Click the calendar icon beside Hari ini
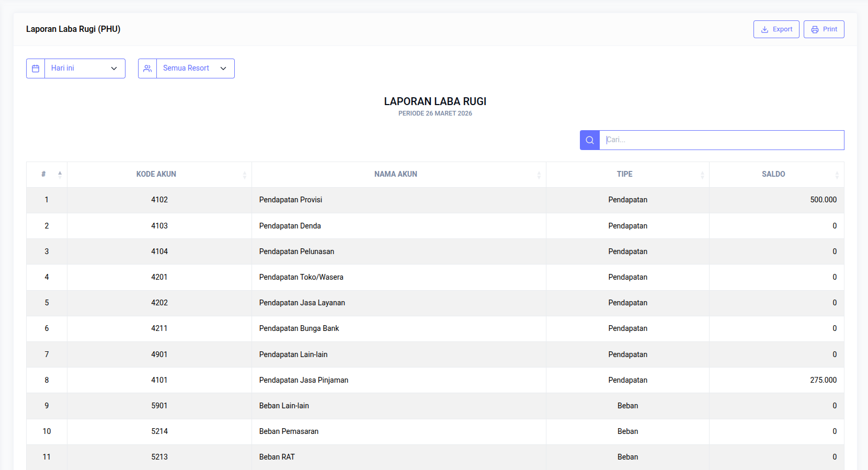Screen dimensions: 868x470 tap(36, 68)
